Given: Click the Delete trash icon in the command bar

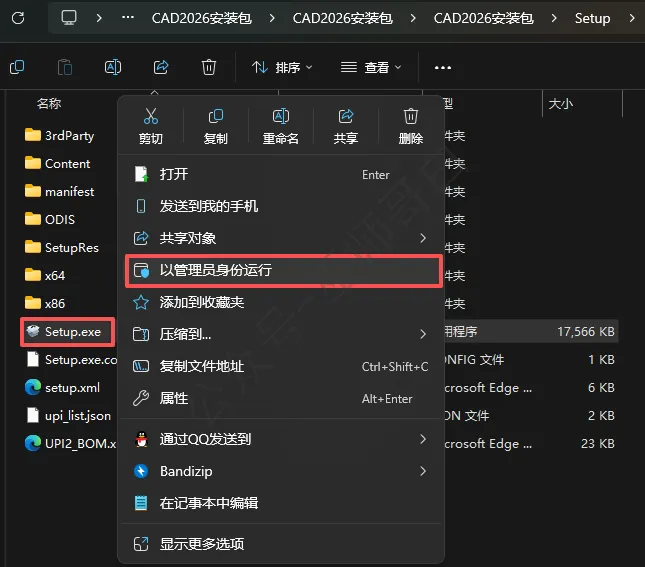Looking at the screenshot, I should click(x=209, y=67).
